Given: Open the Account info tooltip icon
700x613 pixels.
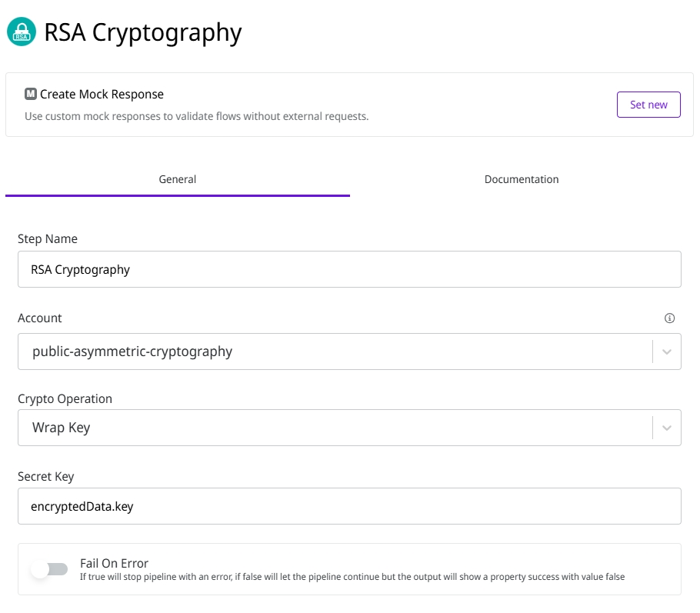Looking at the screenshot, I should 669,318.
